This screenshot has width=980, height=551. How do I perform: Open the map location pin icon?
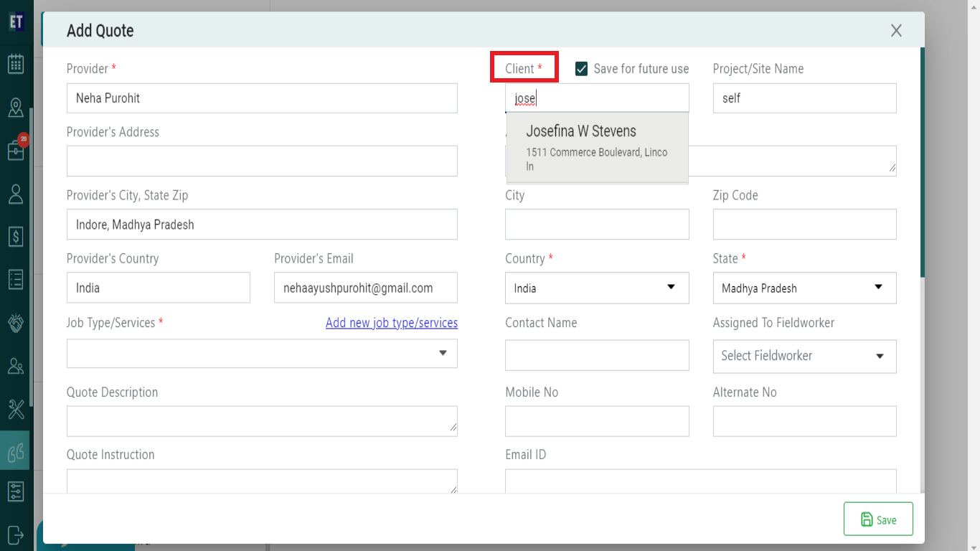16,108
